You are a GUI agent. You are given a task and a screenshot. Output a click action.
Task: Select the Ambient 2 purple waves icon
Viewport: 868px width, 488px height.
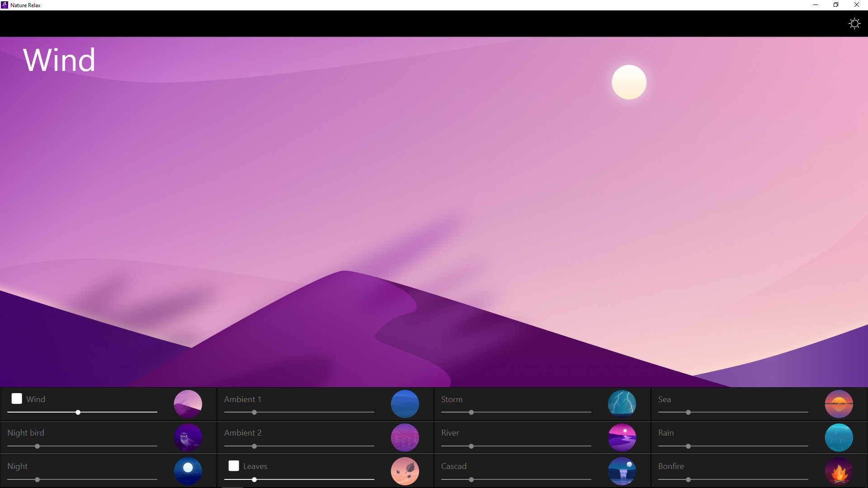(405, 437)
